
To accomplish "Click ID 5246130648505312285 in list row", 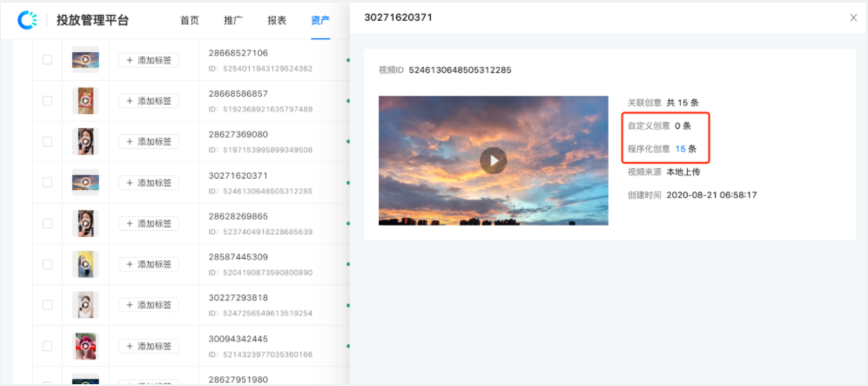I will (260, 191).
